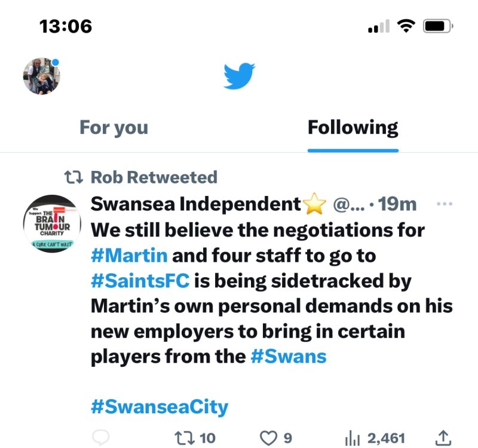
Task: Open the #SwanseaCity hashtag
Action: (x=160, y=407)
